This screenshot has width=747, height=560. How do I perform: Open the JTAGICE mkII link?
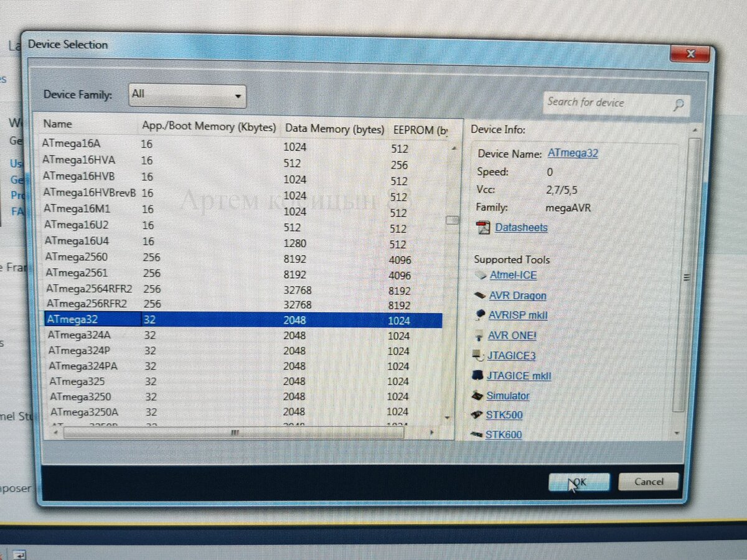pos(519,376)
